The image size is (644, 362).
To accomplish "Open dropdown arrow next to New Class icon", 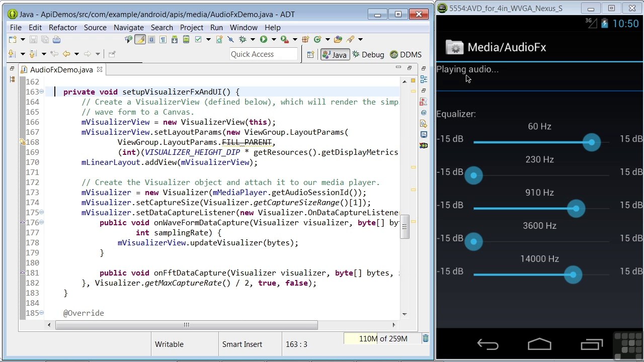I will [328, 39].
